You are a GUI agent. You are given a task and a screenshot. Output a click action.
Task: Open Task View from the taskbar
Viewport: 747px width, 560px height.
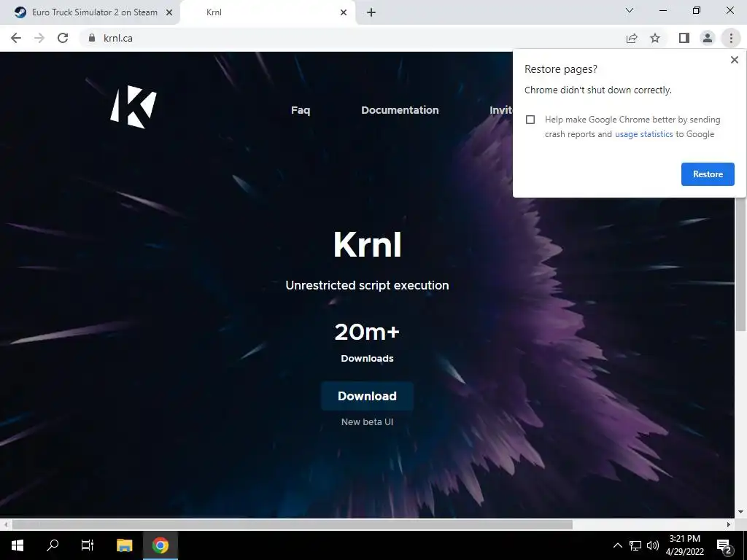click(88, 545)
